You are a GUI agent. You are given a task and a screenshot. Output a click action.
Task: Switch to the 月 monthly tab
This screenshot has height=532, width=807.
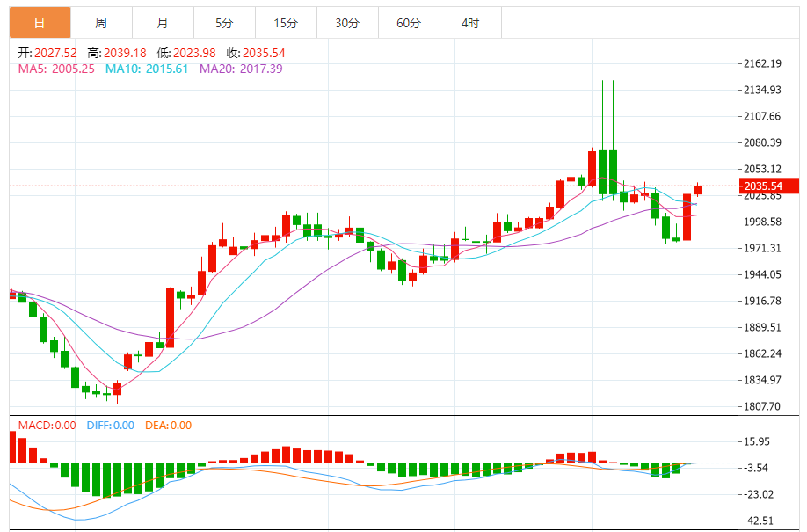point(163,23)
